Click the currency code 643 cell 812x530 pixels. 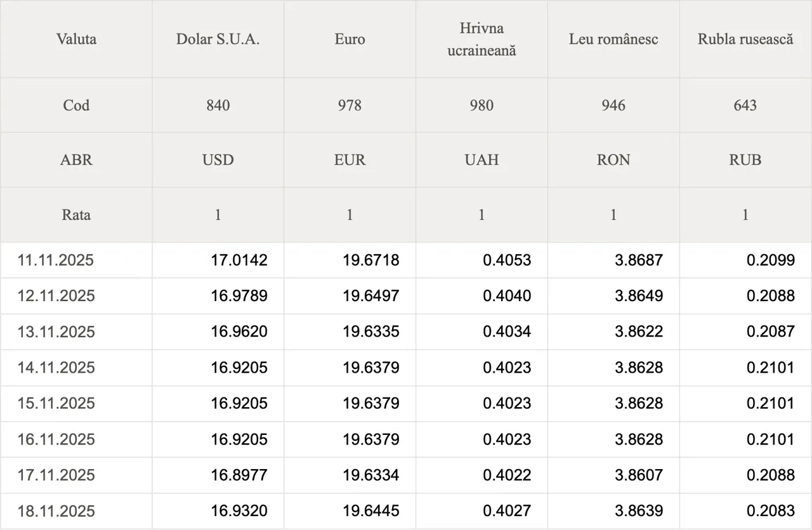click(x=745, y=105)
